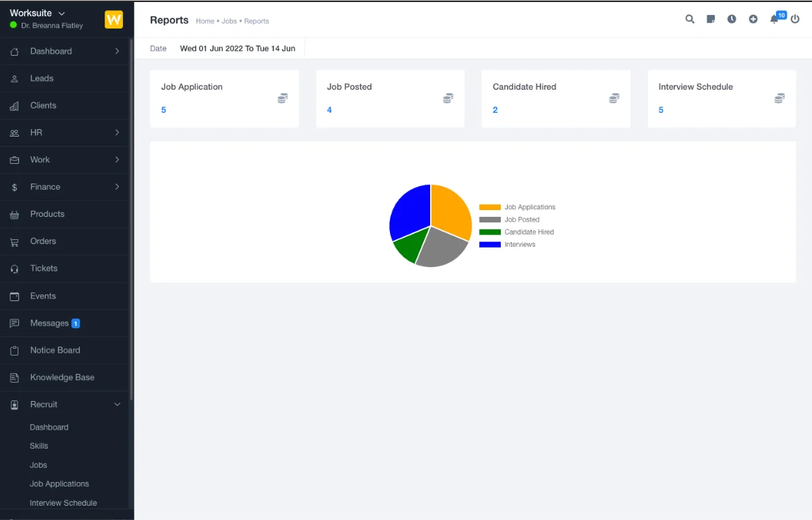Click the clock timer icon
Viewport: 812px width, 520px height.
(732, 20)
